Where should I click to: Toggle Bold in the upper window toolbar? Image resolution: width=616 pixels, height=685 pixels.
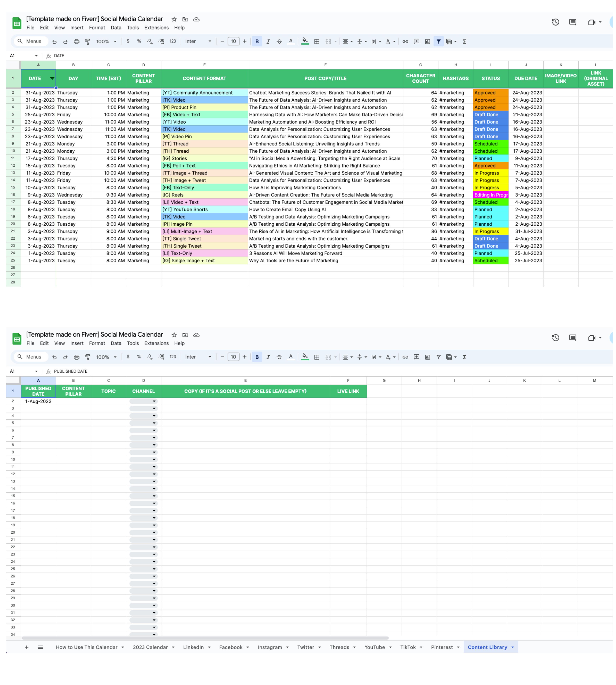(x=257, y=41)
